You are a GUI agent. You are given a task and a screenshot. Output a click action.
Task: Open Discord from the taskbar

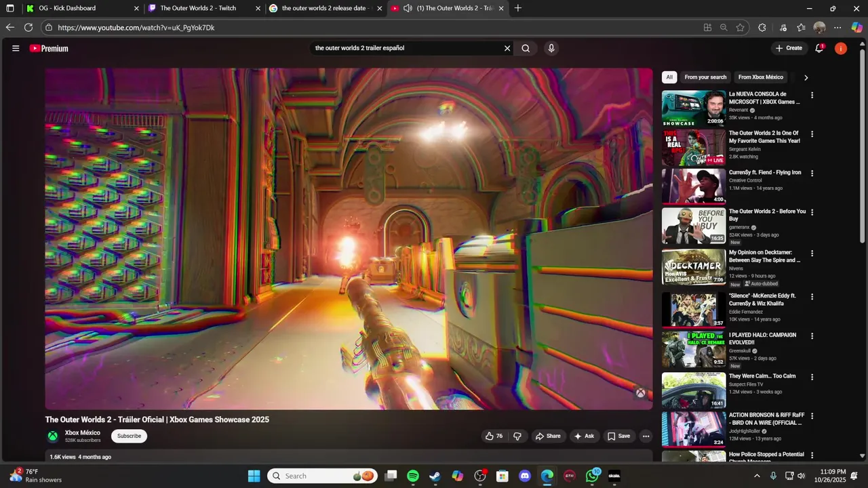pos(525,476)
